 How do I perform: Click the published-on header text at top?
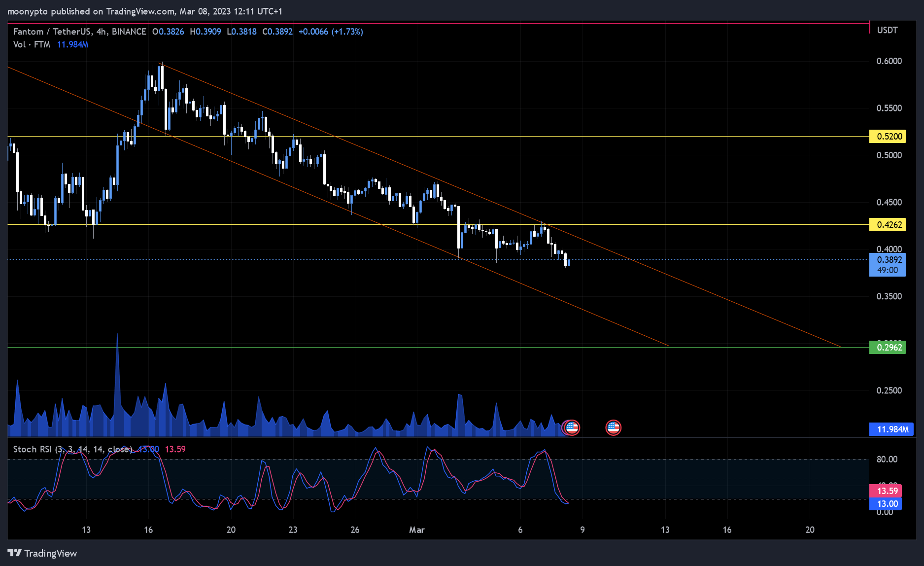[145, 11]
